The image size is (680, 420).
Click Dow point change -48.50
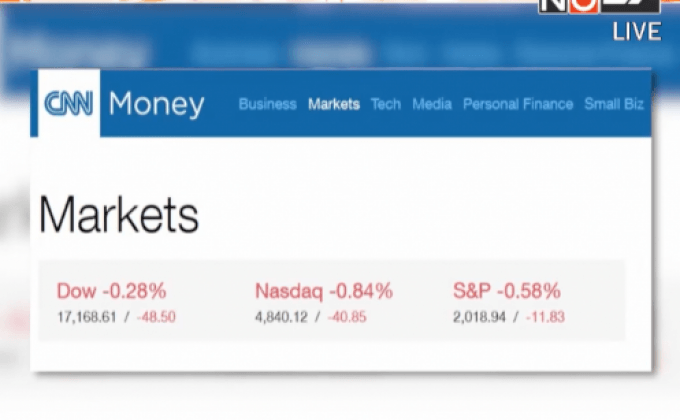tap(156, 317)
